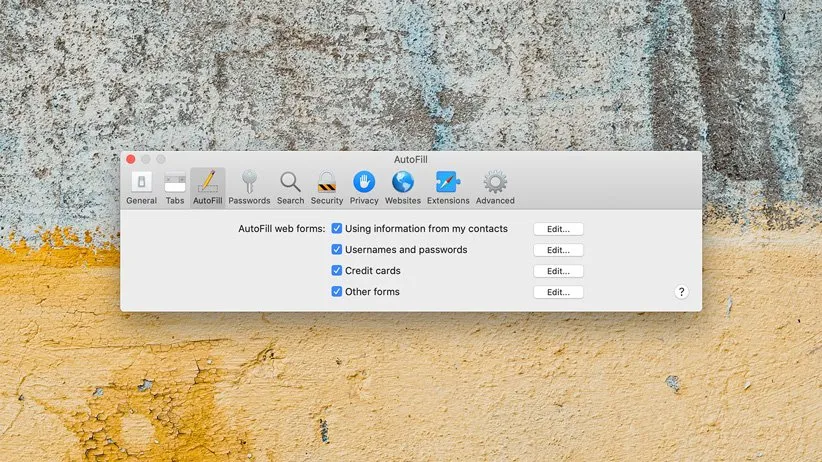
Task: Open Search preferences magnifying glass
Action: coord(290,187)
